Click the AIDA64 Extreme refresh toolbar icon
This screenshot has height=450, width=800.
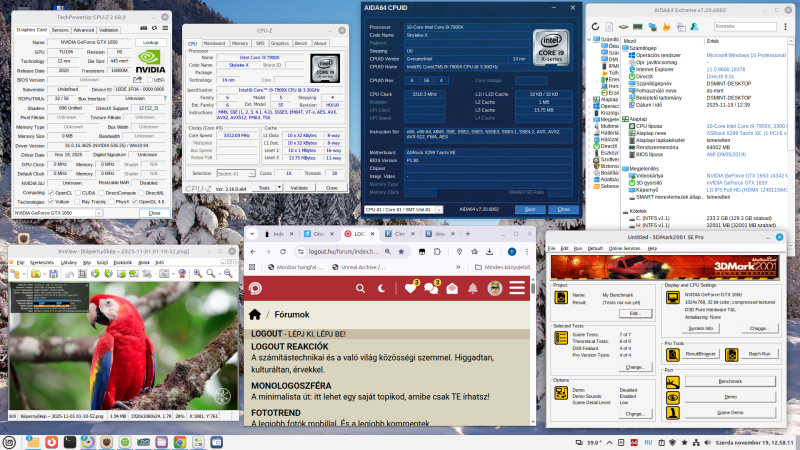(595, 27)
